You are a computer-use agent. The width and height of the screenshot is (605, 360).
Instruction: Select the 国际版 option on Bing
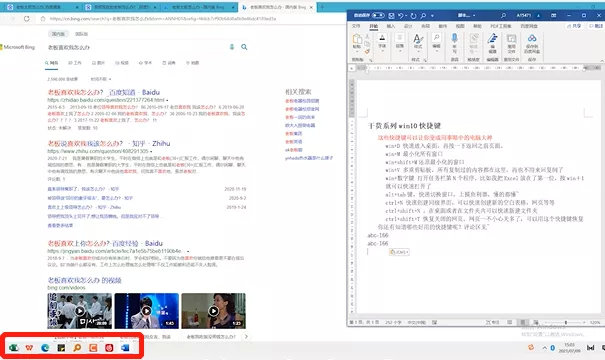(81, 34)
